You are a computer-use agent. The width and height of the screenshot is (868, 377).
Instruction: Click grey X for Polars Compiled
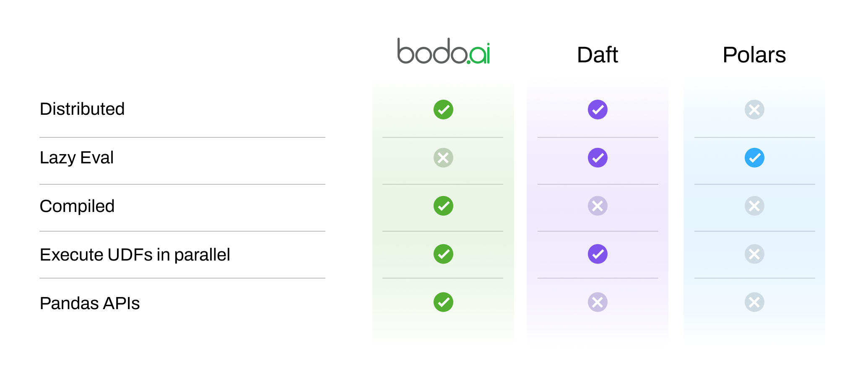point(754,206)
